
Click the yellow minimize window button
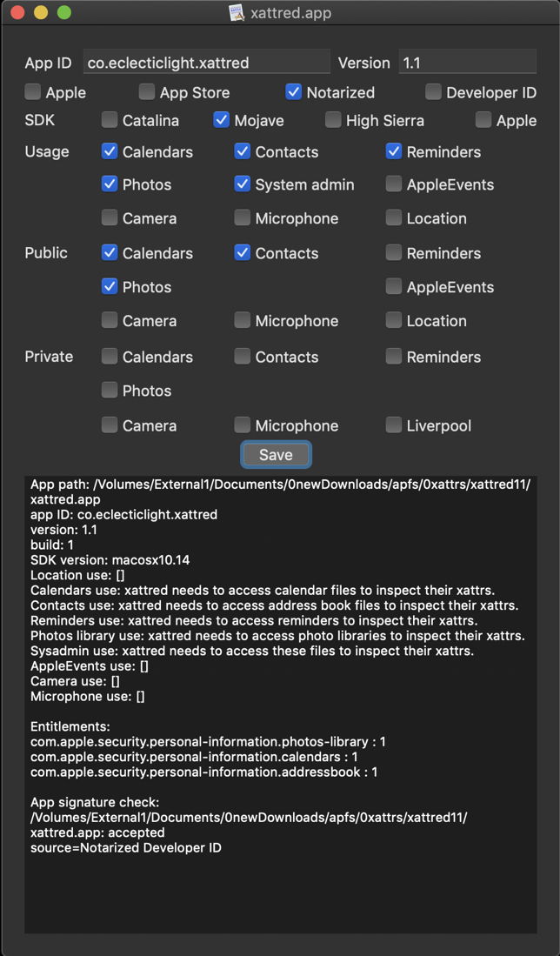40,13
